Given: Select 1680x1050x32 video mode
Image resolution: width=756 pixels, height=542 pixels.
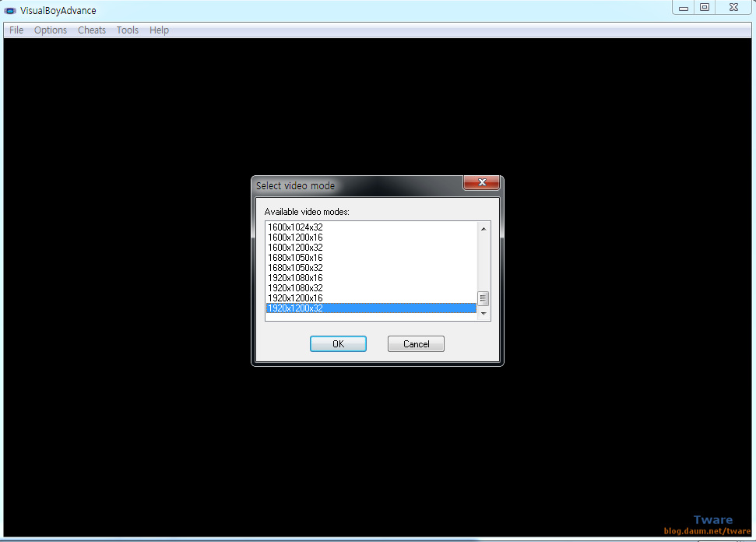Looking at the screenshot, I should [x=371, y=268].
